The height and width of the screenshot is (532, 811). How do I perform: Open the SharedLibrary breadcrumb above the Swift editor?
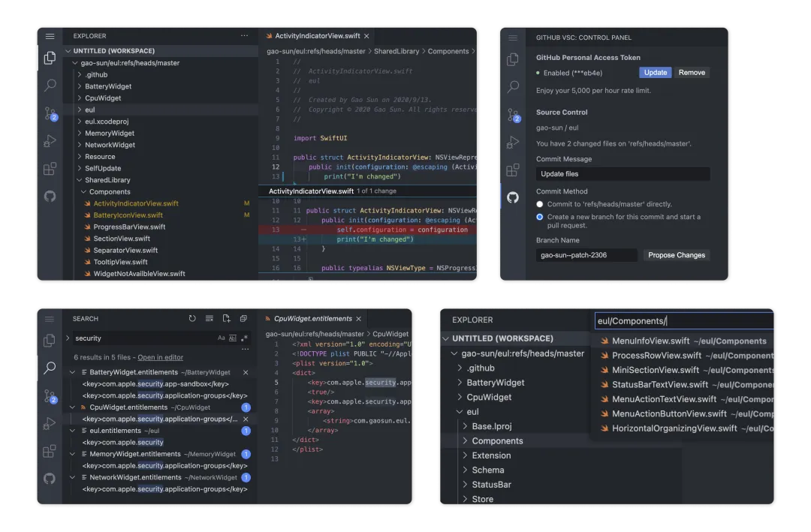pyautogui.click(x=396, y=51)
